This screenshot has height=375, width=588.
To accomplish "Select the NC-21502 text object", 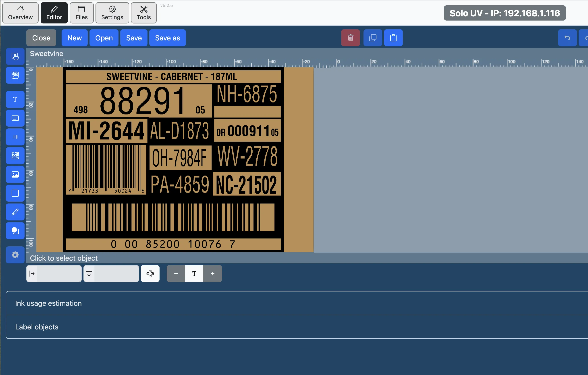I will click(x=247, y=184).
